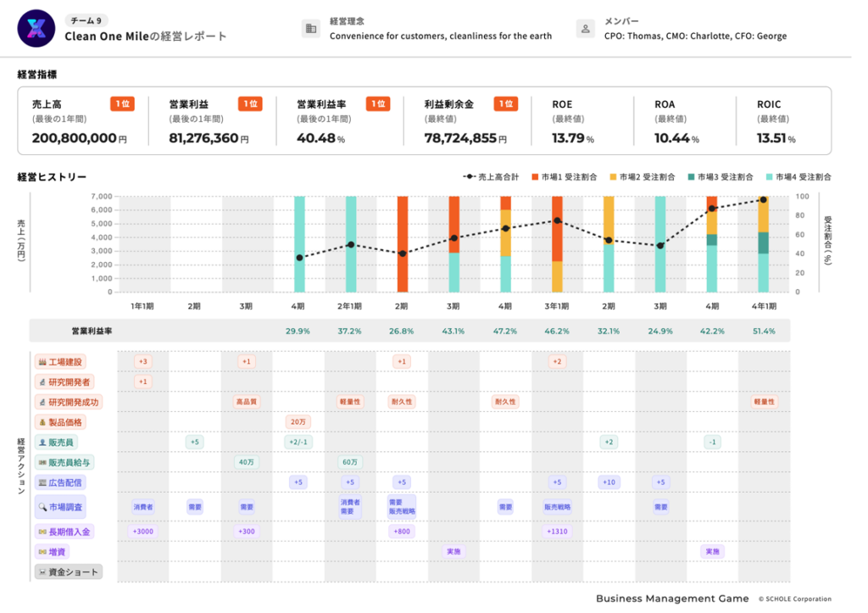The height and width of the screenshot is (613, 868).
Task: Toggle 市場1 受注割合 legend entry
Action: click(x=565, y=177)
